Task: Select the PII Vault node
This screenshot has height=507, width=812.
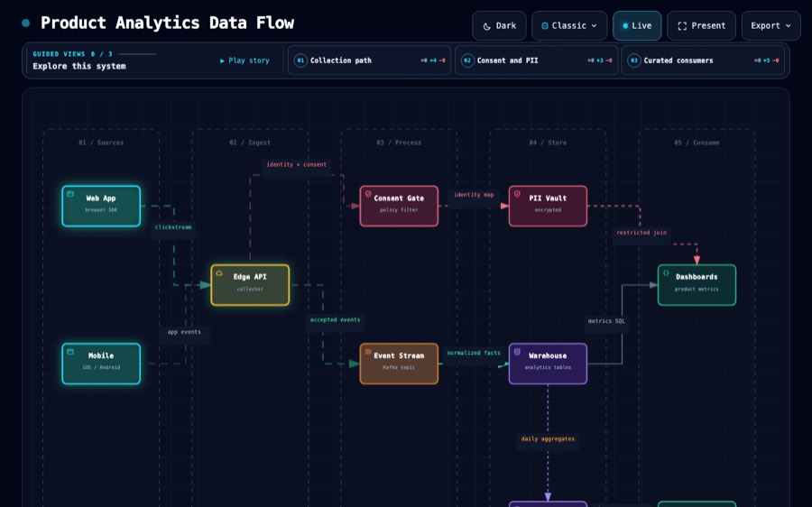Action: pos(548,206)
